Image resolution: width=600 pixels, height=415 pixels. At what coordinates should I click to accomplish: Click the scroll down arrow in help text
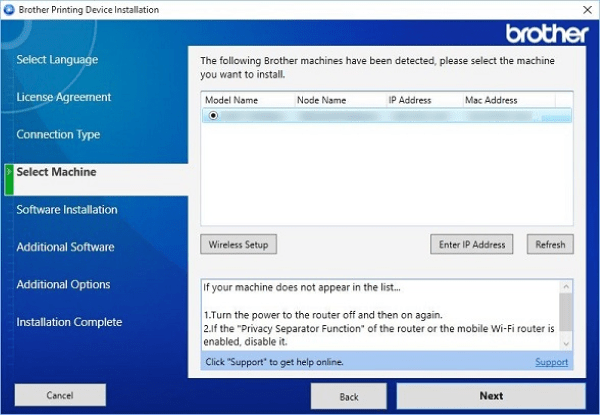pos(566,344)
